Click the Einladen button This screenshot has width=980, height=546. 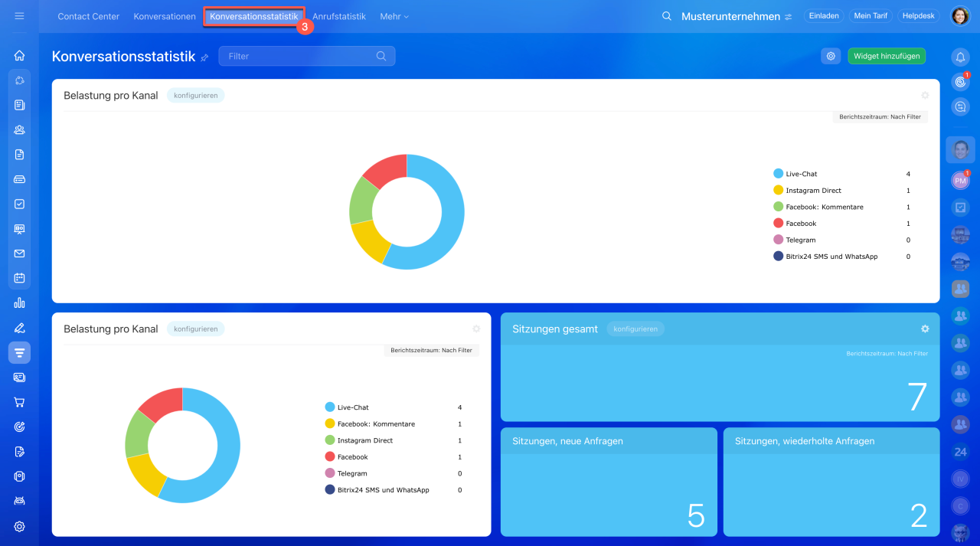(824, 16)
